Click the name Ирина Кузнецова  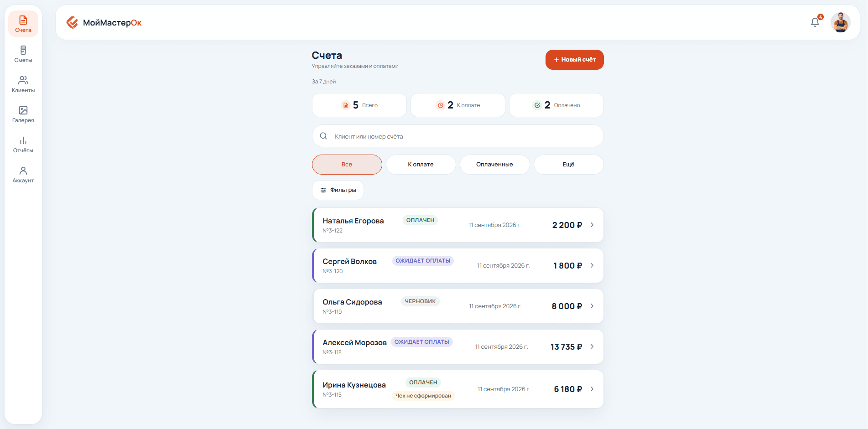[x=354, y=385]
